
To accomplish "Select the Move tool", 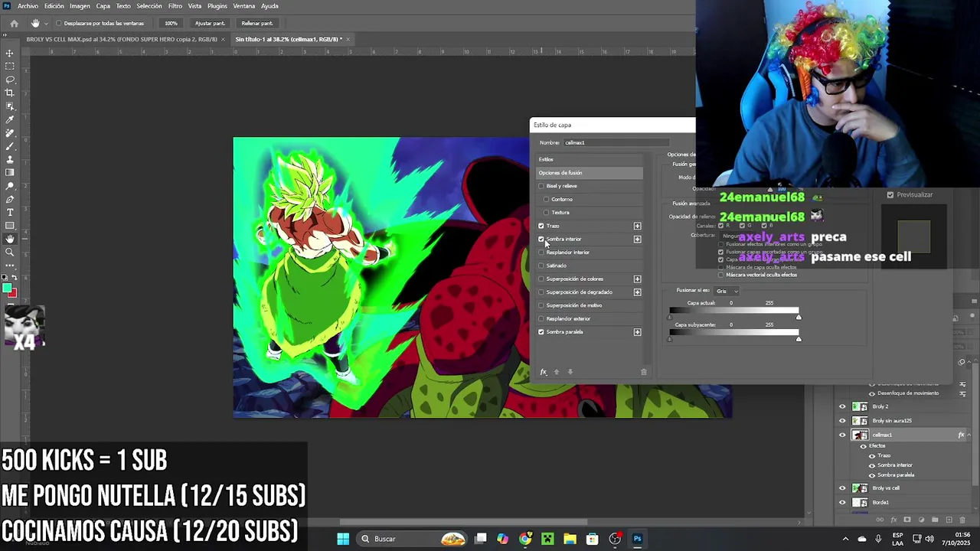I will [x=10, y=53].
